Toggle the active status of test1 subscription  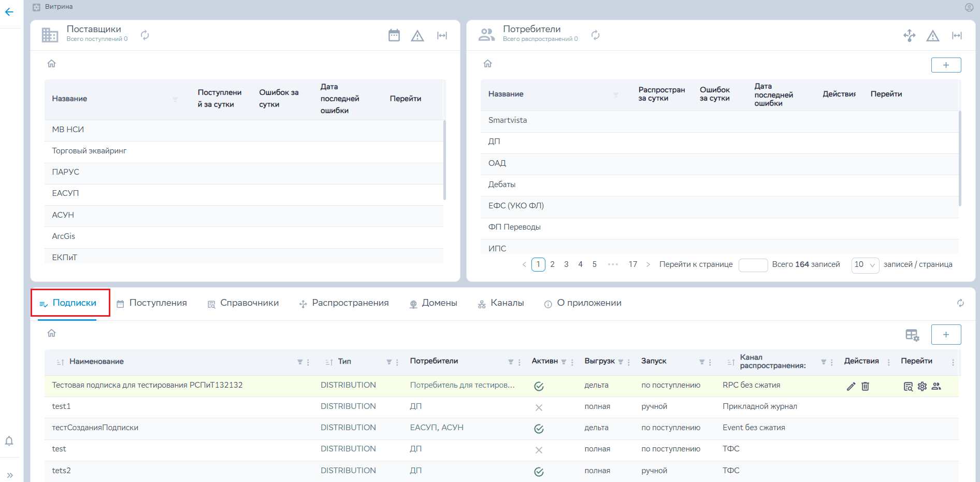[x=539, y=407]
